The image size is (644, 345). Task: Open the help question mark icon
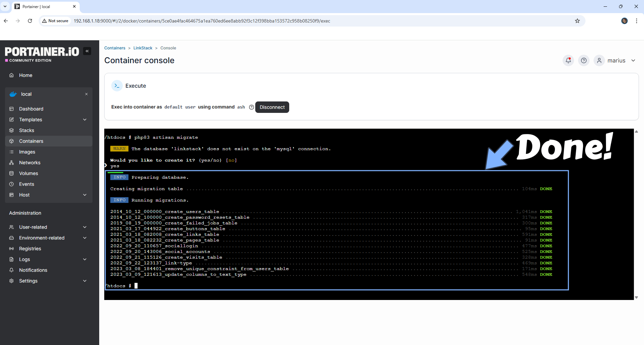point(584,60)
